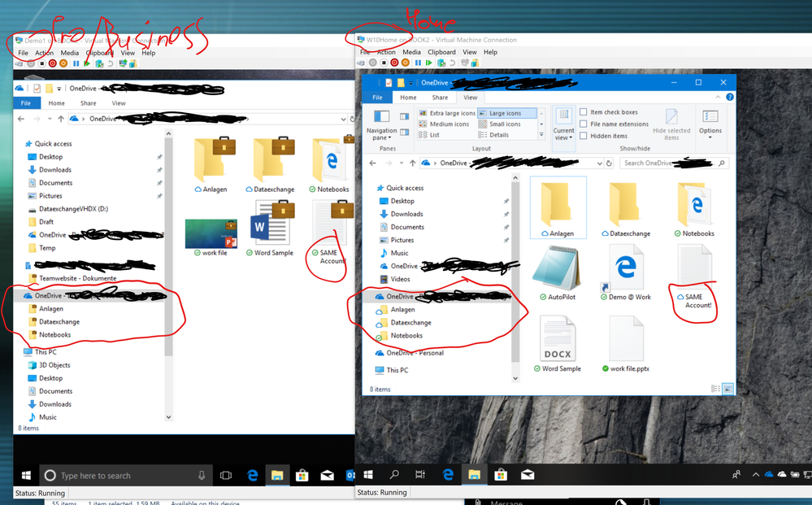Choose Large icons layout option
812x505 pixels.
pos(506,113)
